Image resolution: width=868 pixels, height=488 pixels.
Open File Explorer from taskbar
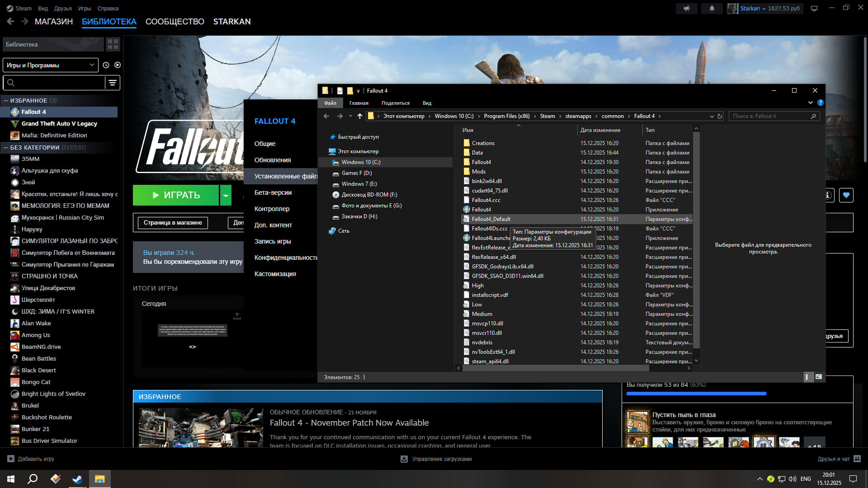point(99,479)
